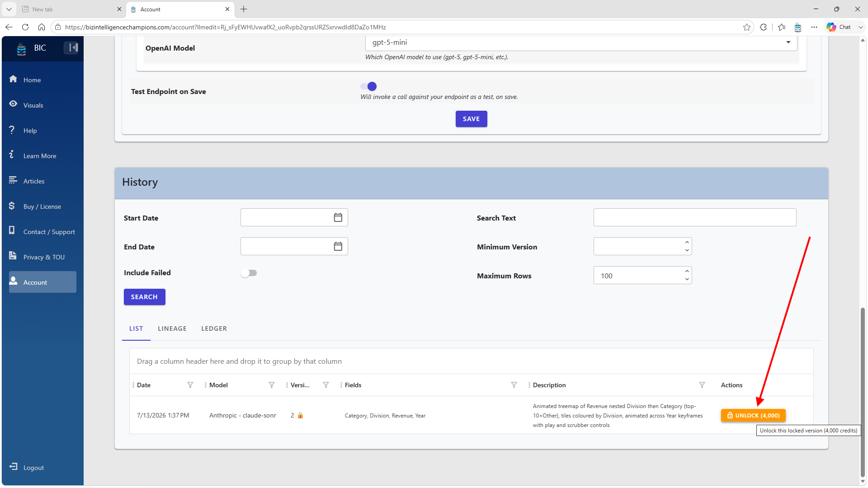The image size is (868, 488).
Task: Click the Description column header
Action: [549, 385]
